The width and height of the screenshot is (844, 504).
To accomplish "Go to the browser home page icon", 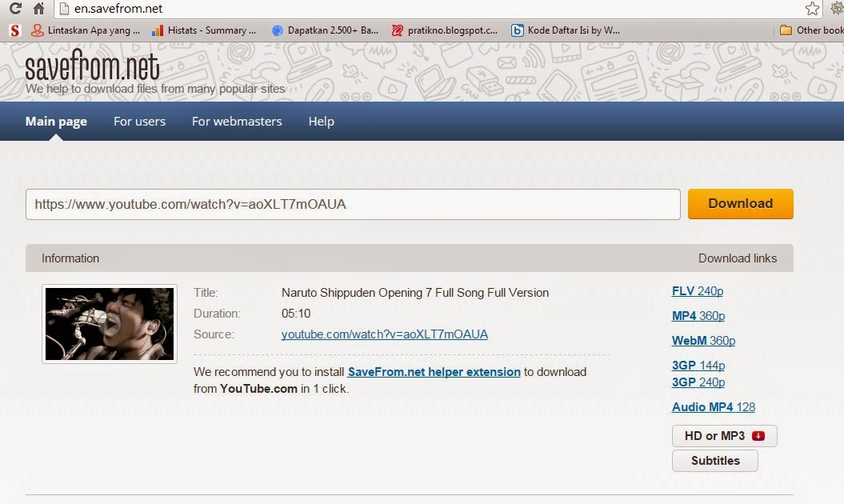I will point(38,8).
